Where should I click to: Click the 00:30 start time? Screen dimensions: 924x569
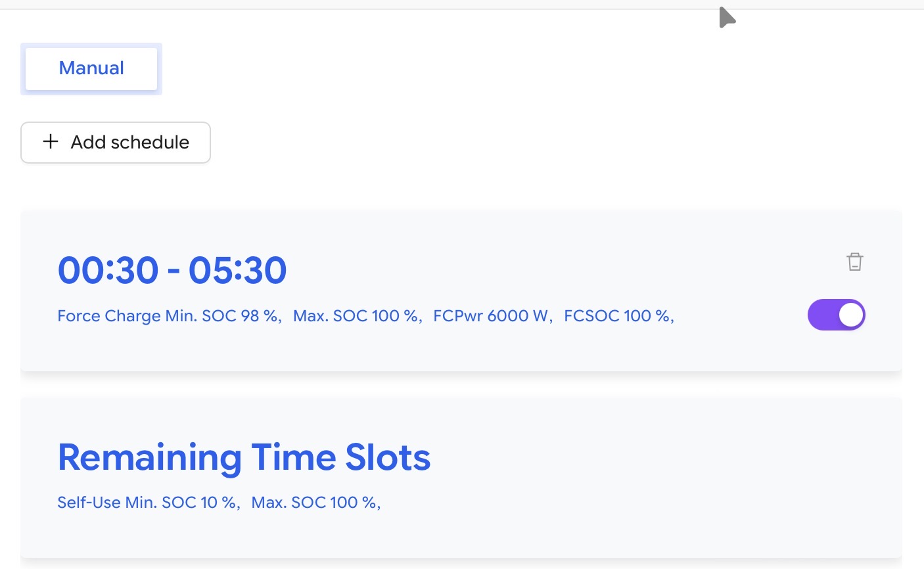click(108, 270)
